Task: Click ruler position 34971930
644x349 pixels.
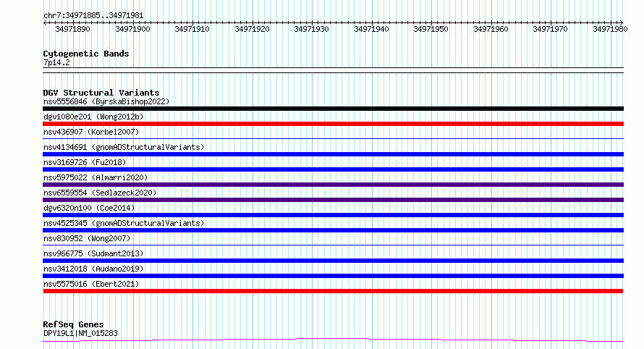Action: pos(312,29)
